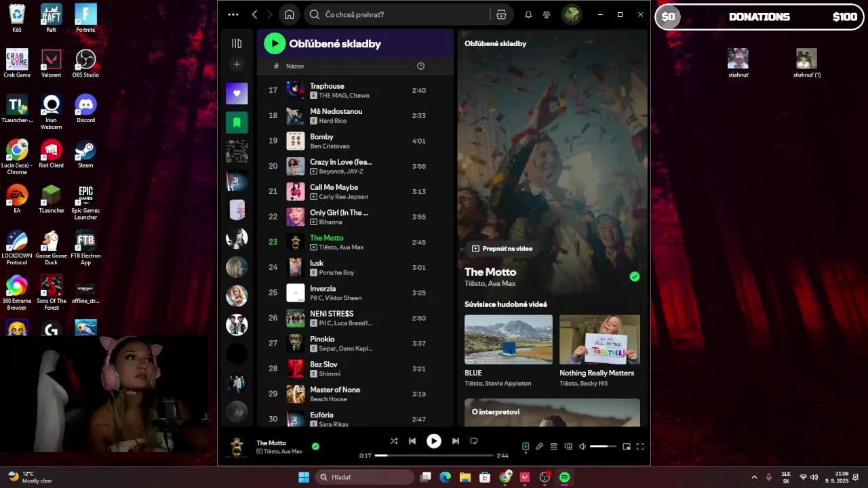868x488 pixels.
Task: Sort by the duration clock column icon
Action: [420, 66]
